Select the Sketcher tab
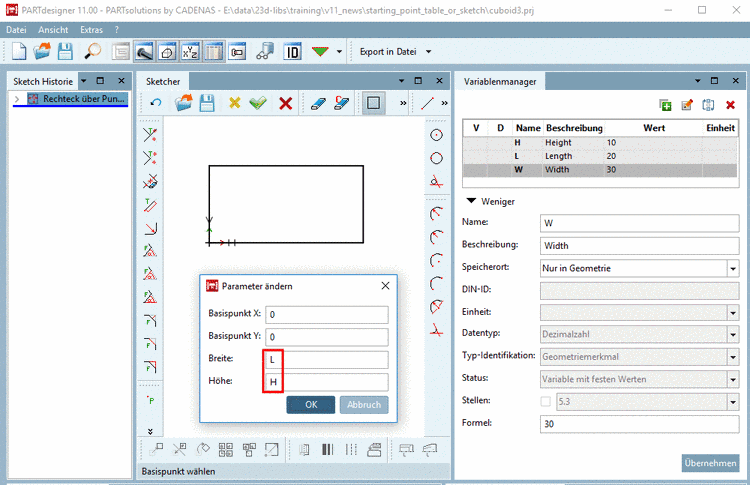The width and height of the screenshot is (750, 485). pos(163,81)
